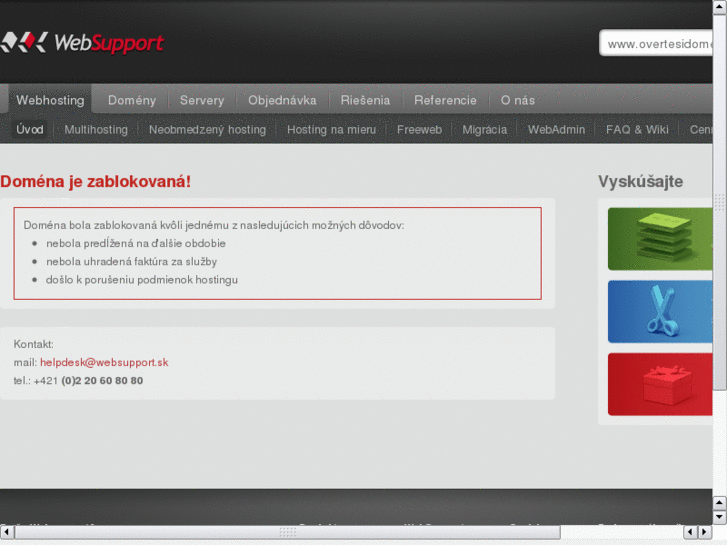Select the Webhosting main tab
The image size is (727, 545).
click(50, 100)
